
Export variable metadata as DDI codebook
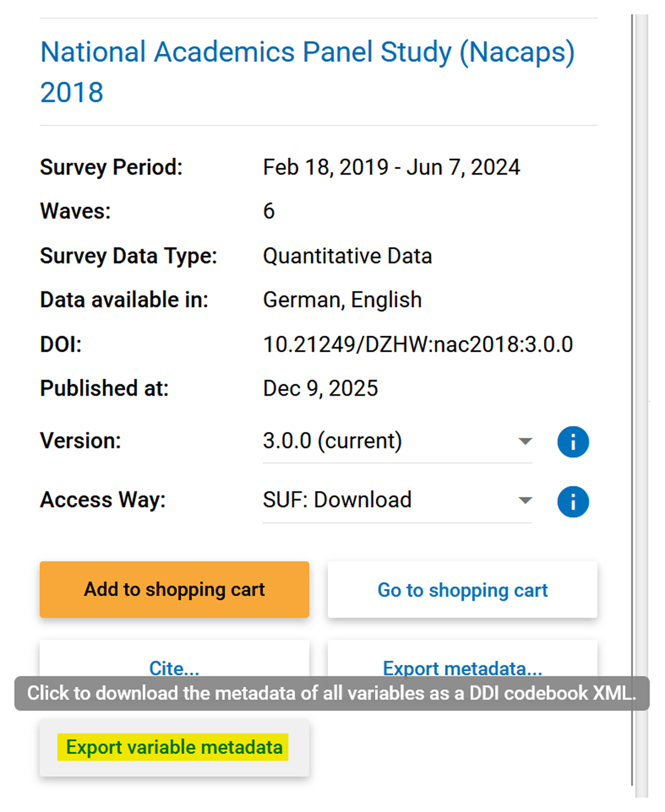(x=174, y=748)
